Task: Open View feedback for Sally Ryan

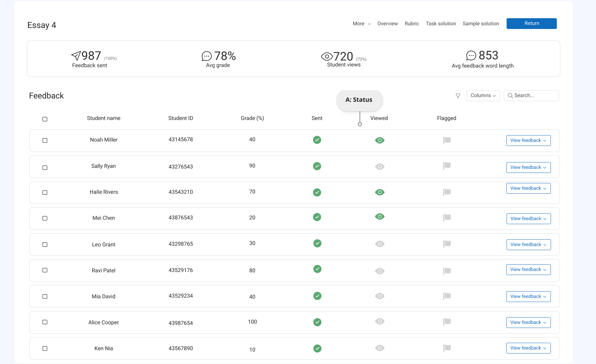Action: click(528, 168)
